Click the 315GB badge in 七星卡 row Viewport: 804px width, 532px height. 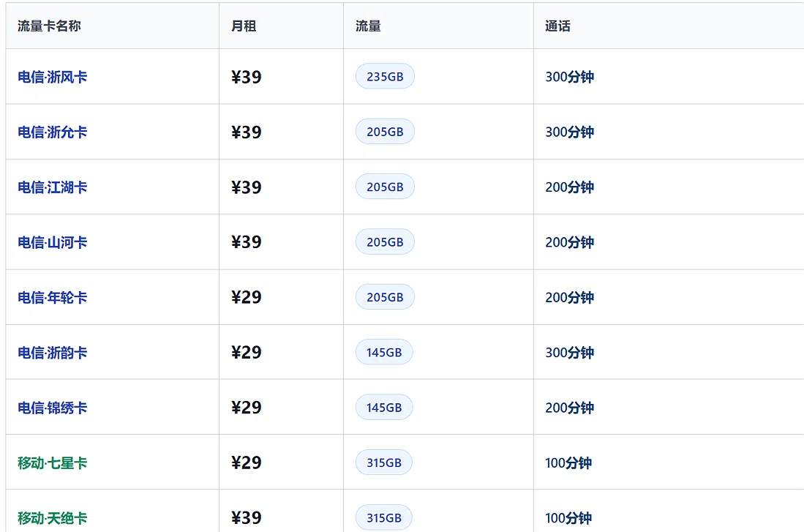coord(384,462)
